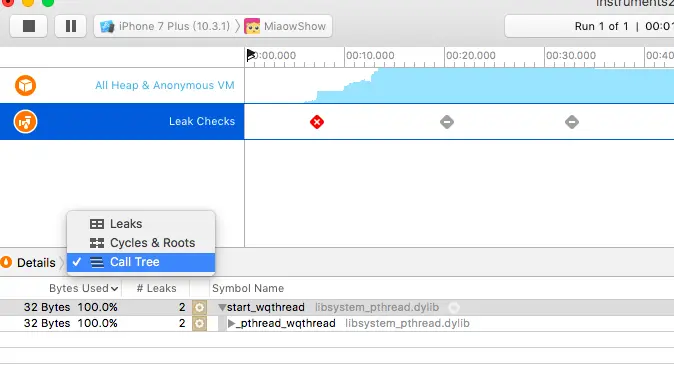
Task: Click the Cycles & Roots graph icon
Action: 97,243
